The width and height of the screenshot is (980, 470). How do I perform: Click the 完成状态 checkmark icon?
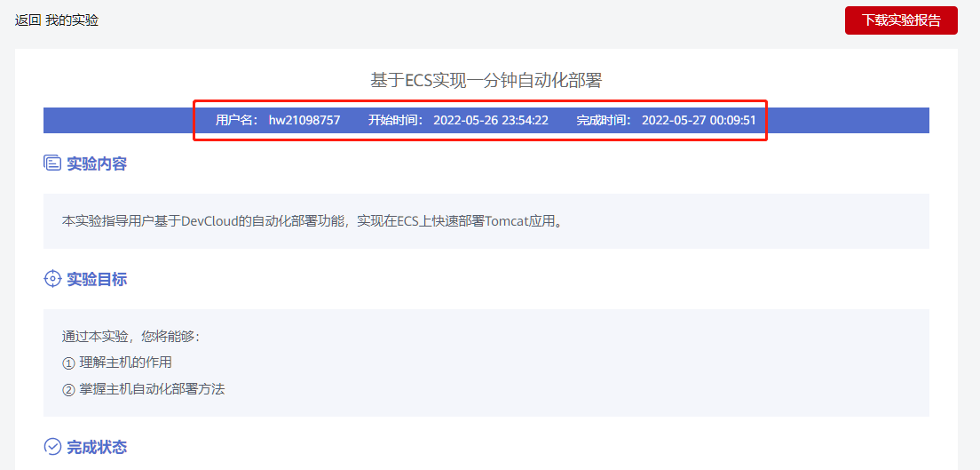[x=52, y=447]
